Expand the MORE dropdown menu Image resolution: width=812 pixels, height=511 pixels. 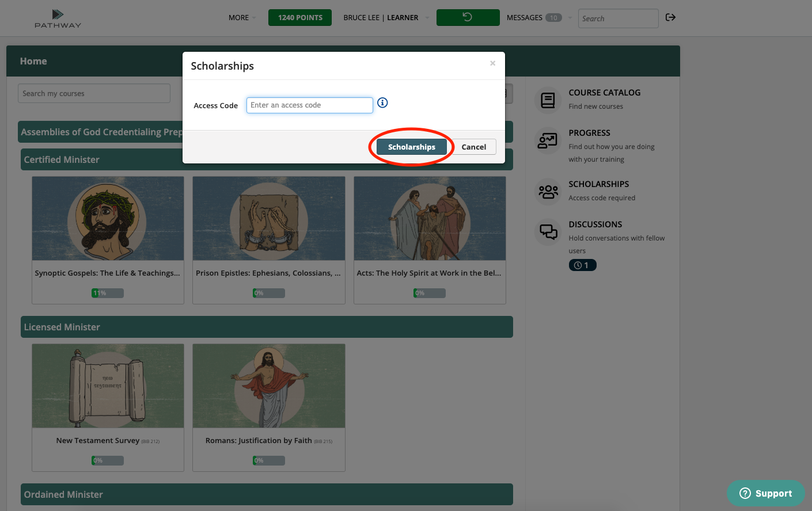(242, 18)
